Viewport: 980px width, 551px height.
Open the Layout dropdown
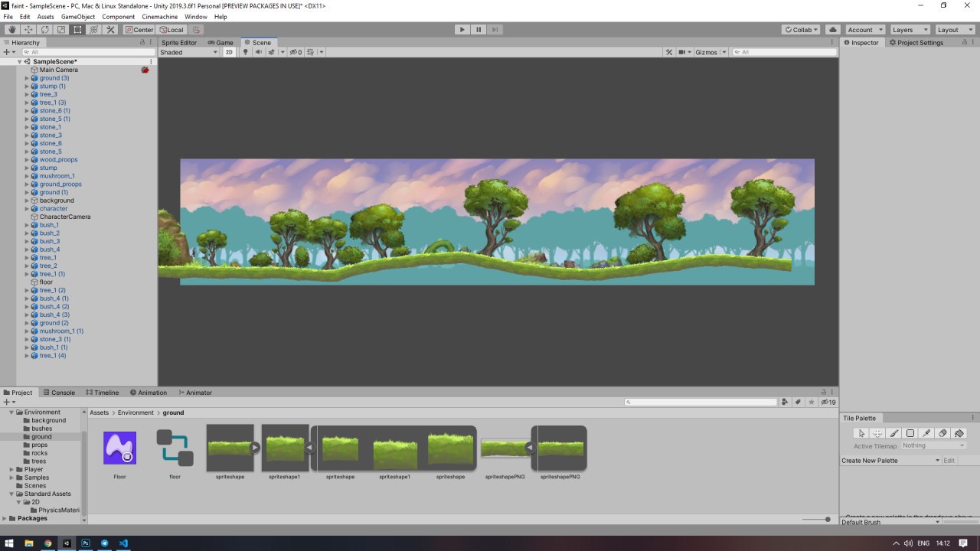[x=954, y=30]
